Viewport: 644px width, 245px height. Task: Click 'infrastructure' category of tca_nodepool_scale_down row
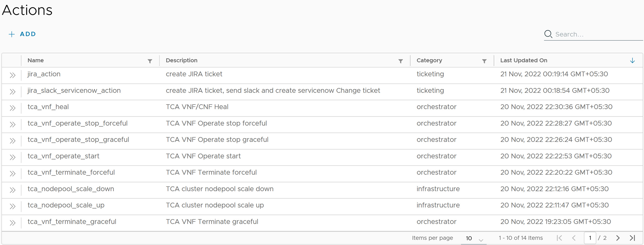(x=438, y=189)
